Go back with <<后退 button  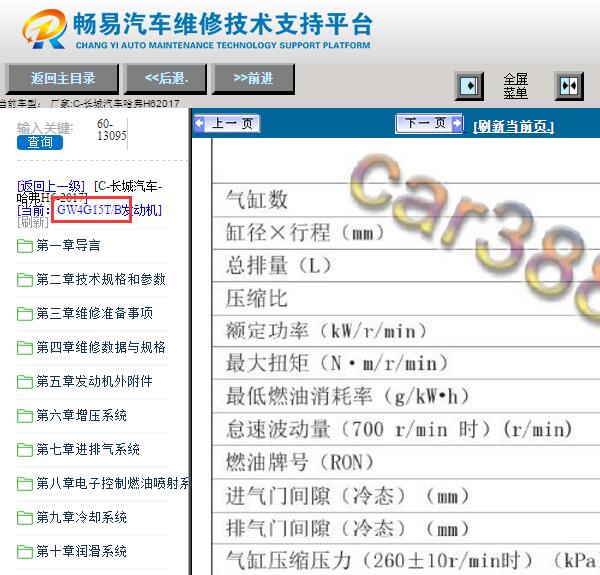tap(166, 78)
